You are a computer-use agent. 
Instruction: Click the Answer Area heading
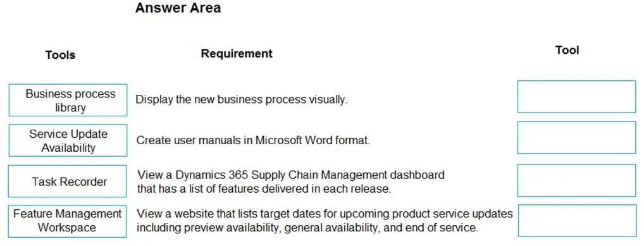(178, 8)
